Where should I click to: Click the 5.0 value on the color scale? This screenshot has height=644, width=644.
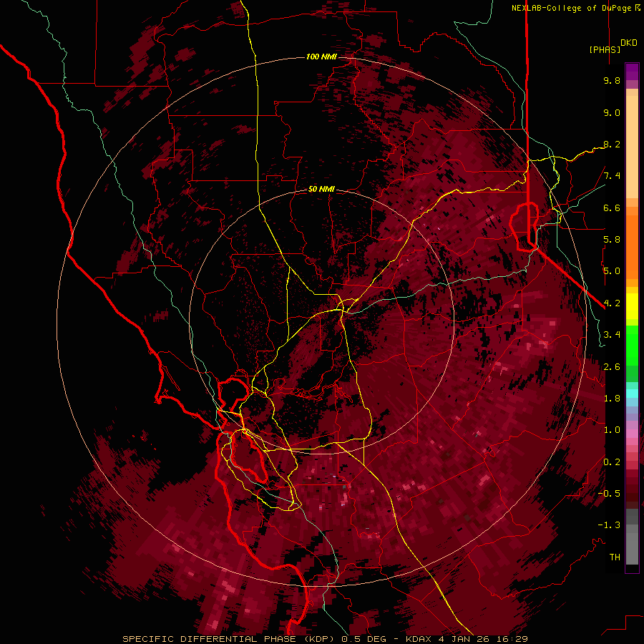pyautogui.click(x=612, y=271)
